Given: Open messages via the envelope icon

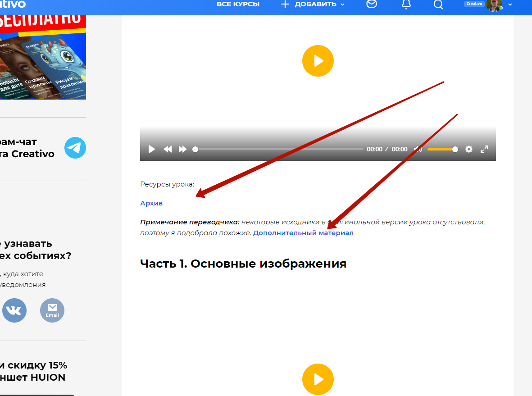Looking at the screenshot, I should click(372, 5).
